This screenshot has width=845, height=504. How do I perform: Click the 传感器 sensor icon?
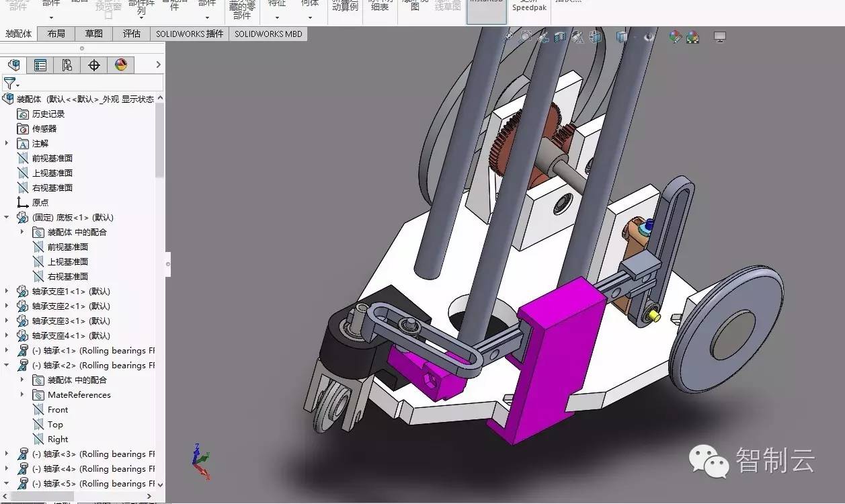[x=23, y=128]
